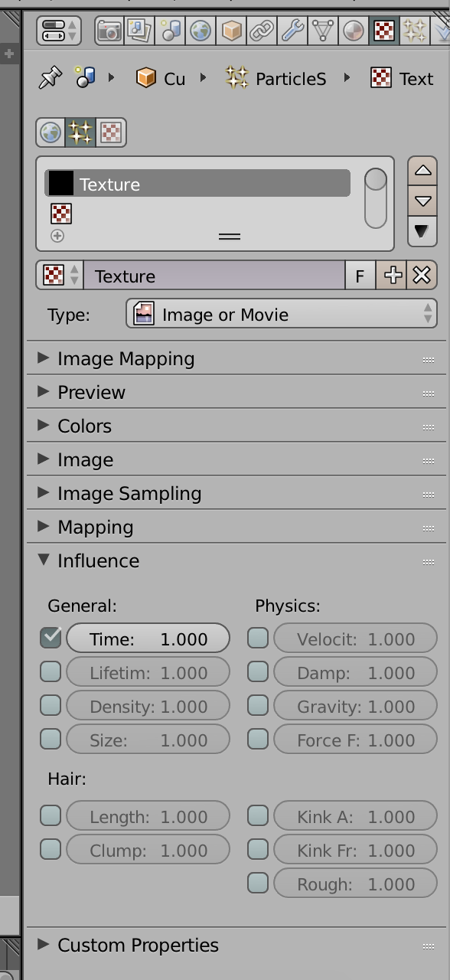Image resolution: width=450 pixels, height=980 pixels.
Task: Show other data textures (checker context button)
Action: pos(111,132)
